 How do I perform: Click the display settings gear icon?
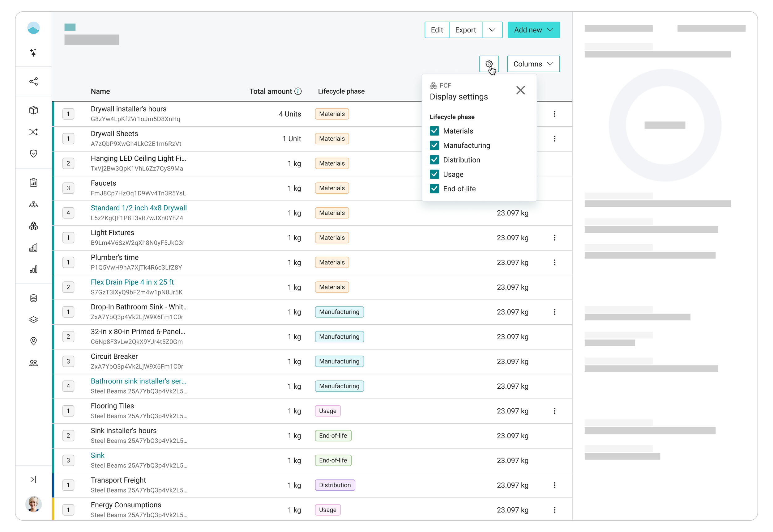pos(489,64)
